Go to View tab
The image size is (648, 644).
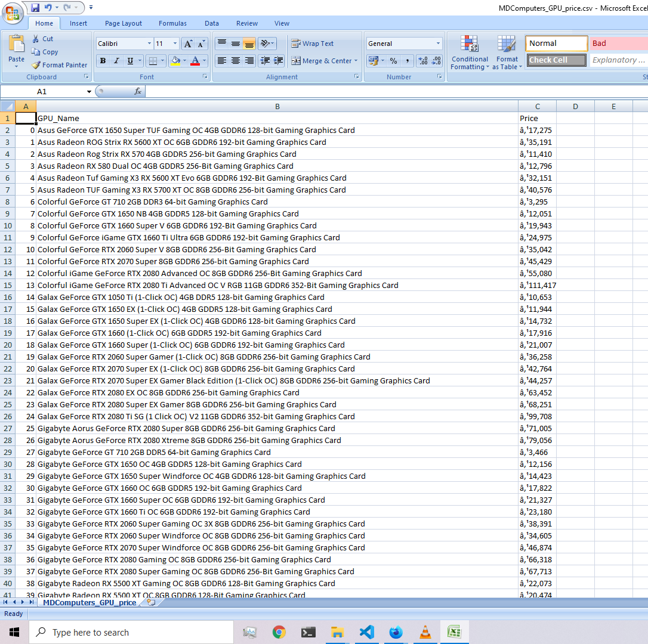click(x=282, y=23)
